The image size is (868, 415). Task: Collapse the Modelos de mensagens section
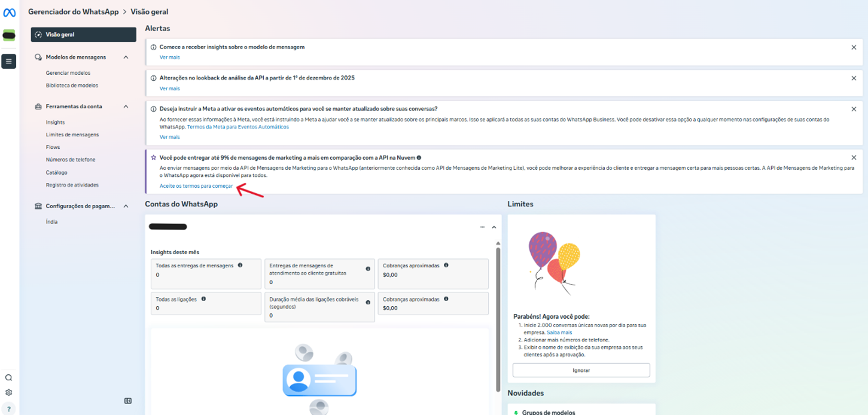(x=126, y=57)
